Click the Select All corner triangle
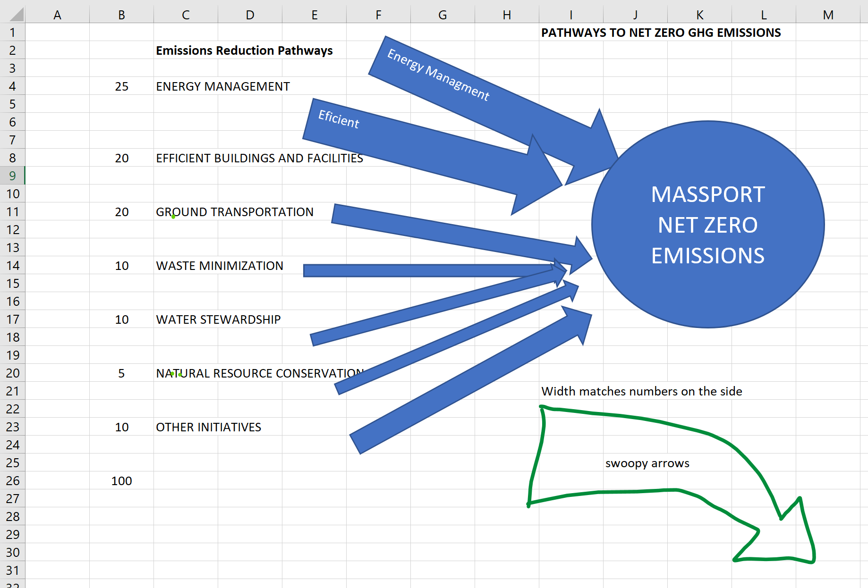The height and width of the screenshot is (588, 868). (x=17, y=15)
